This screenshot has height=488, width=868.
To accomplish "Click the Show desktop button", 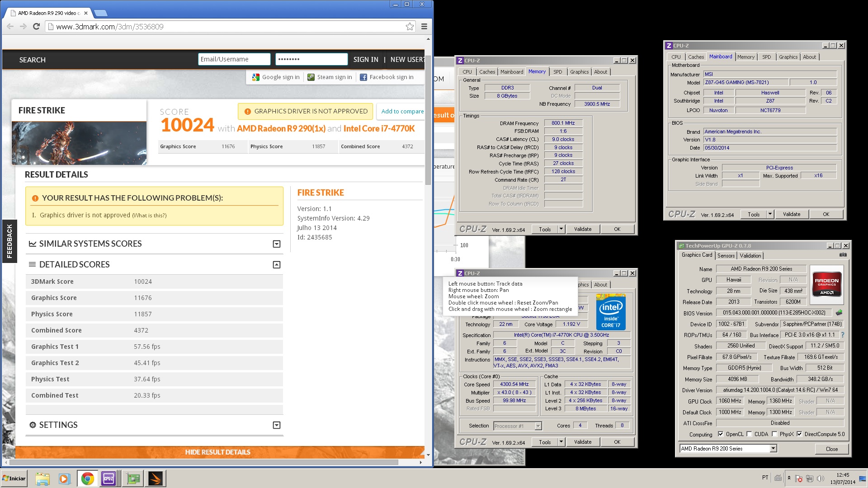I will pos(863,478).
